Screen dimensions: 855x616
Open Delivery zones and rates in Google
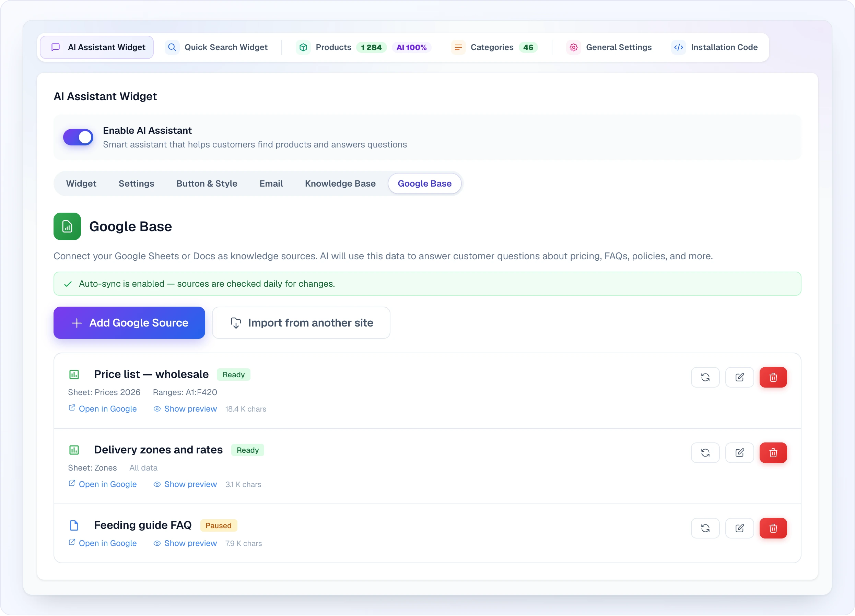(103, 484)
